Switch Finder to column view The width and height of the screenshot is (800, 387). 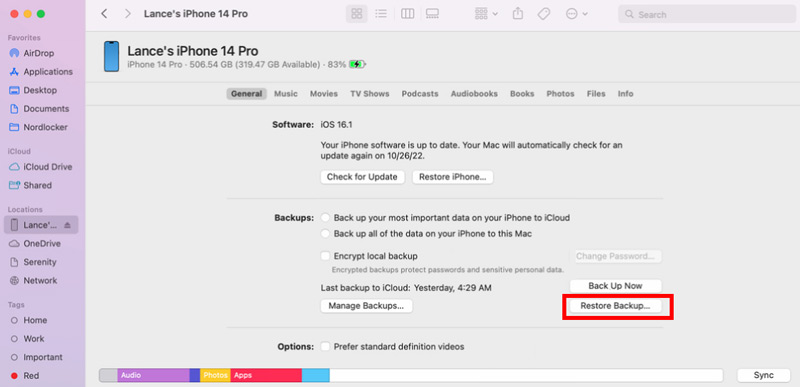pyautogui.click(x=407, y=14)
